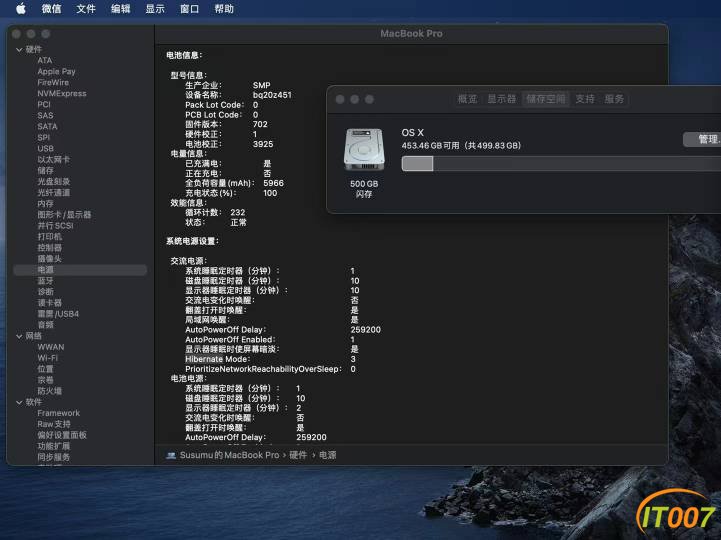Select Raw 支持 under 软件
Image resolution: width=721 pixels, height=540 pixels.
pyautogui.click(x=54, y=425)
